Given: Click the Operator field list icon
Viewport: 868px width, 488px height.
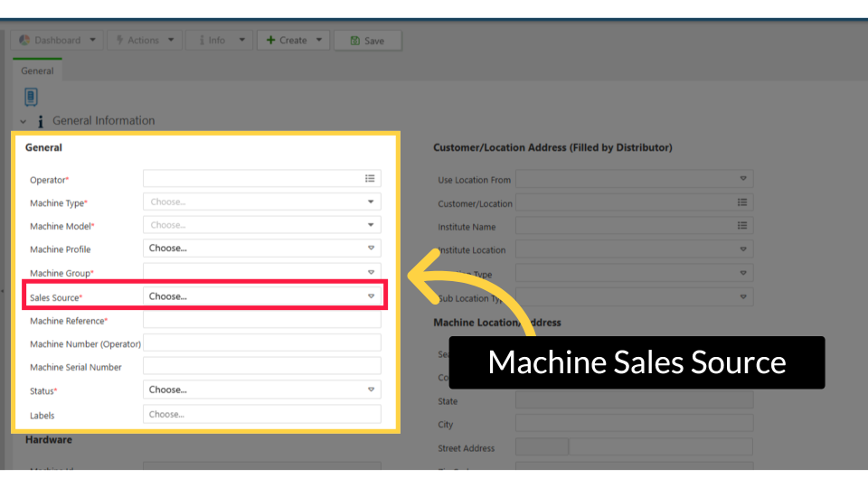Looking at the screenshot, I should point(370,179).
